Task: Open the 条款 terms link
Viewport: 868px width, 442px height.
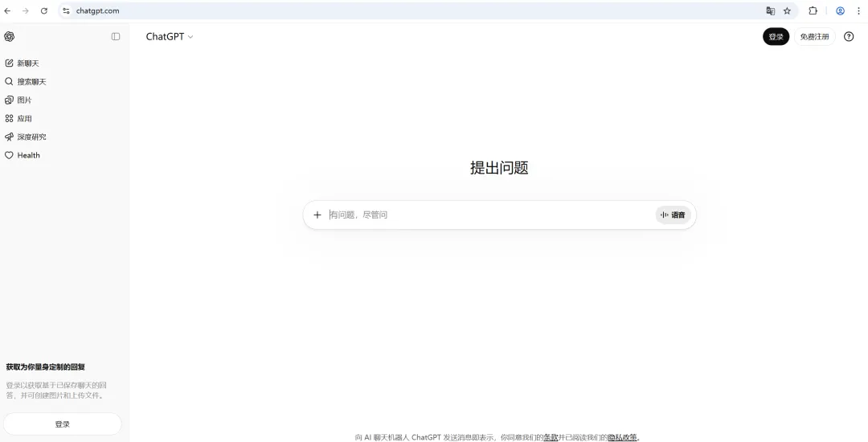Action: [x=551, y=437]
